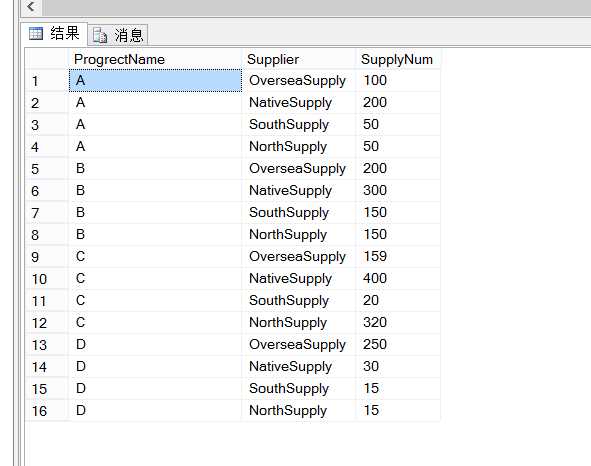Switch to the 结果 results tab
The width and height of the screenshot is (591, 466).
[54, 34]
